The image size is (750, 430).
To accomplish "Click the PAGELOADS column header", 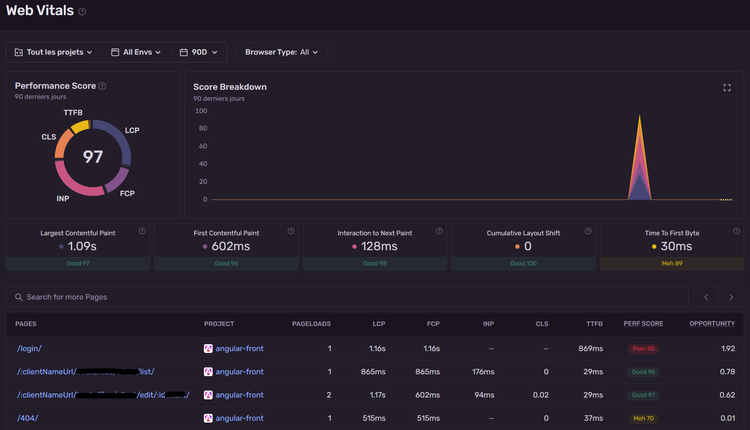I will coord(311,324).
